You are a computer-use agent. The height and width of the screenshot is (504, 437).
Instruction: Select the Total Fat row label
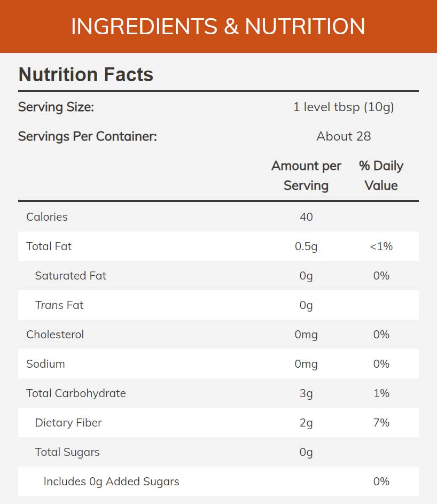[49, 246]
